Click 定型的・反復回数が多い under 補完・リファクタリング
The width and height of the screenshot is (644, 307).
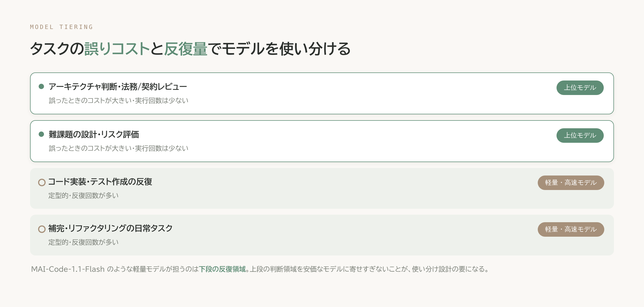[83, 242]
